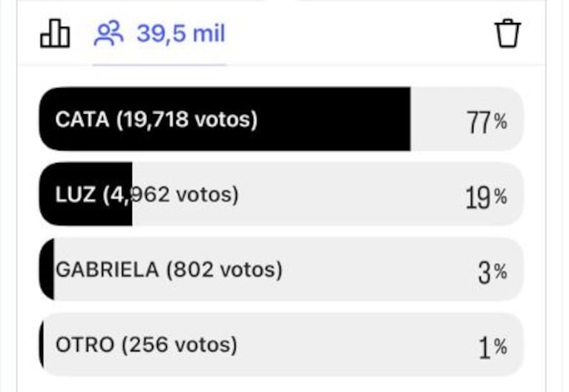Click the gray unfilled part of CATA bar
This screenshot has height=392, width=569.
point(467,119)
